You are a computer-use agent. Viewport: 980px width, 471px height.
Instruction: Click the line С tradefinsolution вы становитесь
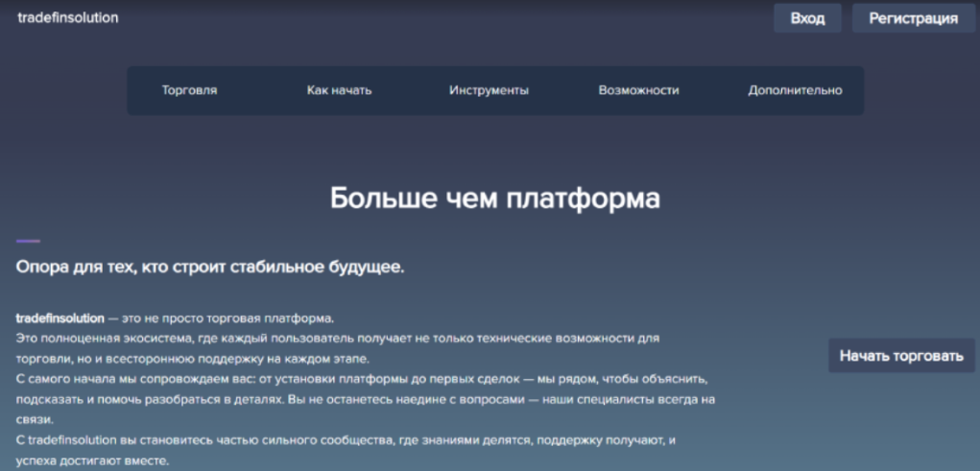(x=346, y=440)
